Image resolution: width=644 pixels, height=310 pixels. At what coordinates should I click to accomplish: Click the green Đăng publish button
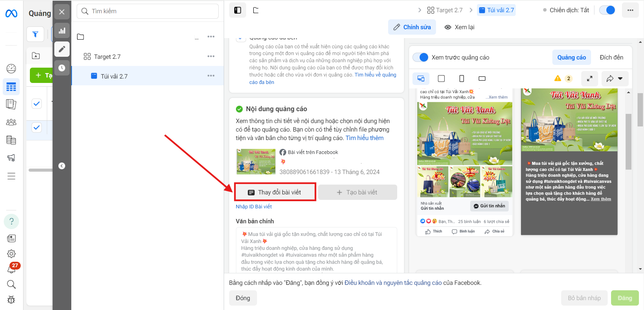[x=625, y=298]
